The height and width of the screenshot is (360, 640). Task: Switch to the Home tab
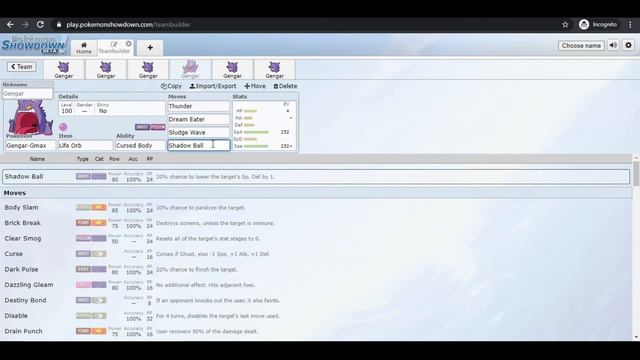coord(84,48)
